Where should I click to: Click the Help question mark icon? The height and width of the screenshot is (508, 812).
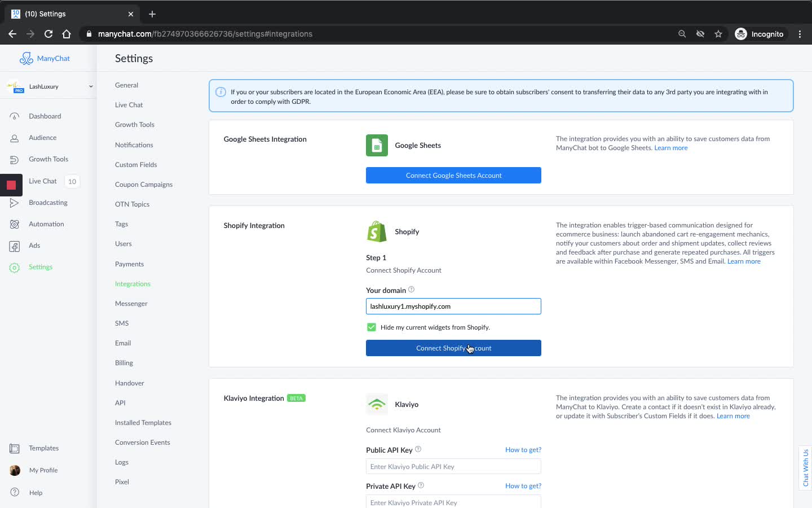click(x=15, y=492)
